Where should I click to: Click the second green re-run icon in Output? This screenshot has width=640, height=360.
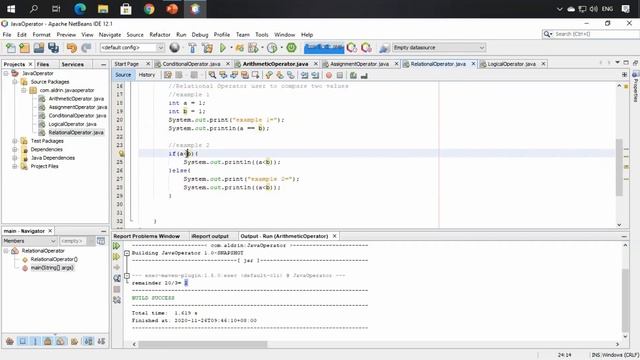[117, 257]
